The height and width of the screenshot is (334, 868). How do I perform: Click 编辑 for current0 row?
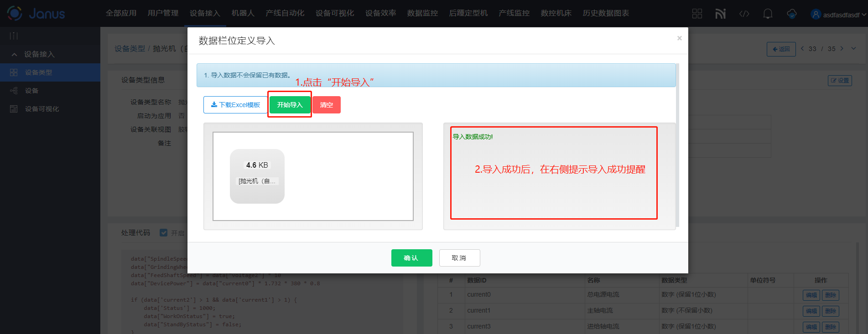[x=811, y=295]
